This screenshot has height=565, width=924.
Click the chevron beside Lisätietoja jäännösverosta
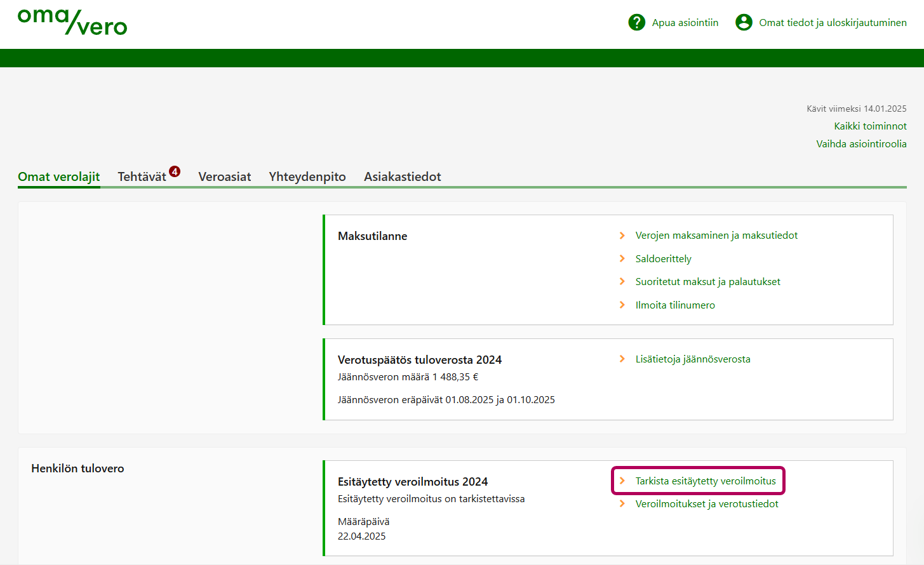(622, 359)
